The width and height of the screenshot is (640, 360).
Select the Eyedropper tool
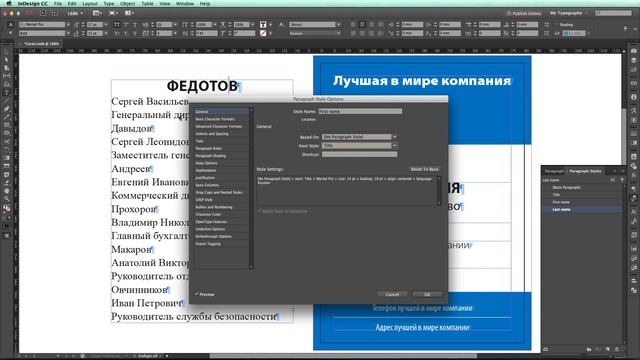tap(7, 182)
